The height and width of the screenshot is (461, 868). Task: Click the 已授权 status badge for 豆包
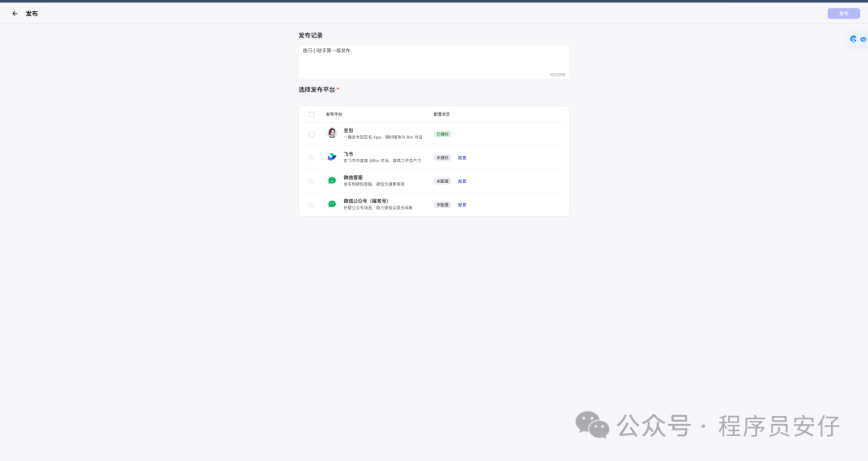(x=443, y=134)
